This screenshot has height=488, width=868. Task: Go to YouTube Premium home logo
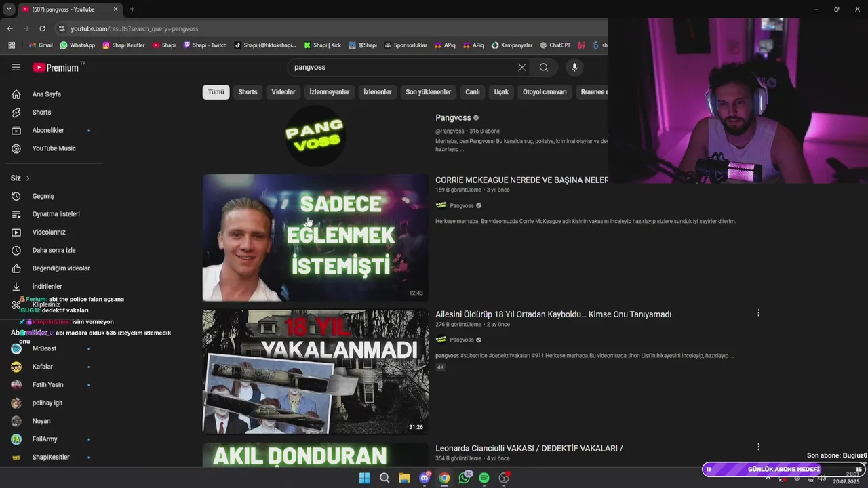tap(56, 68)
